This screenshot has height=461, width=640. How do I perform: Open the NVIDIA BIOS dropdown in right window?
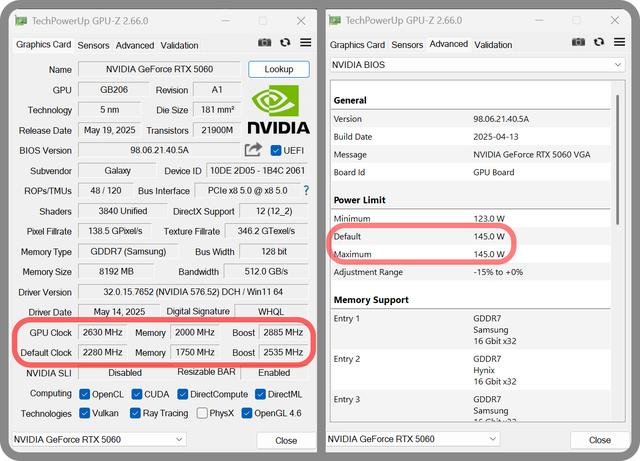coord(477,65)
